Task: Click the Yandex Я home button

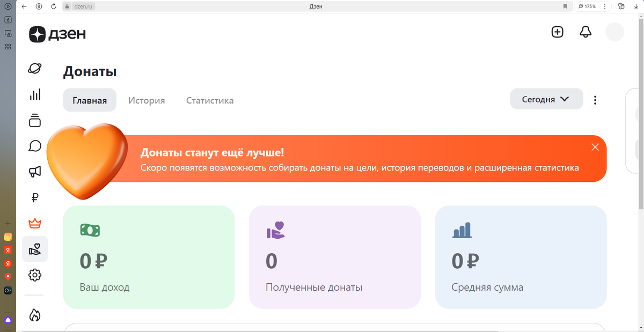Action: (x=39, y=6)
